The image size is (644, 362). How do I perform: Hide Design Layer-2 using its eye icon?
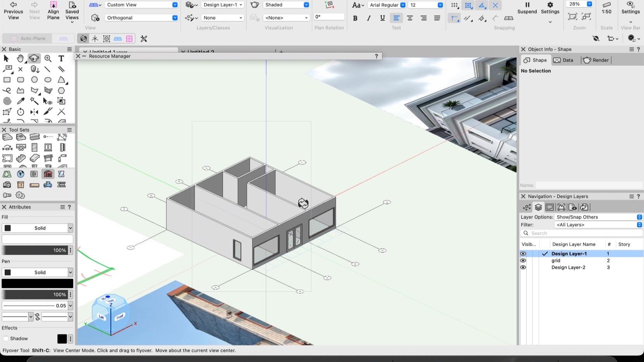[523, 267]
